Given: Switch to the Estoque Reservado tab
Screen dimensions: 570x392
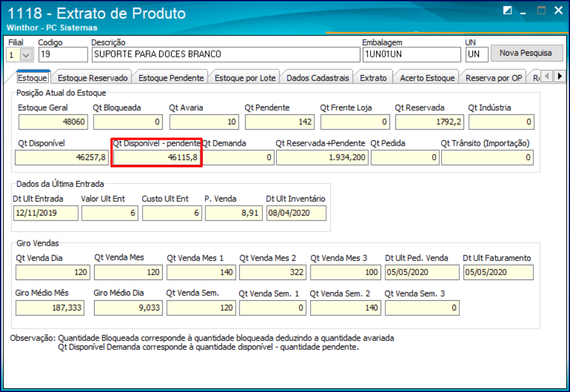Looking at the screenshot, I should (x=93, y=78).
